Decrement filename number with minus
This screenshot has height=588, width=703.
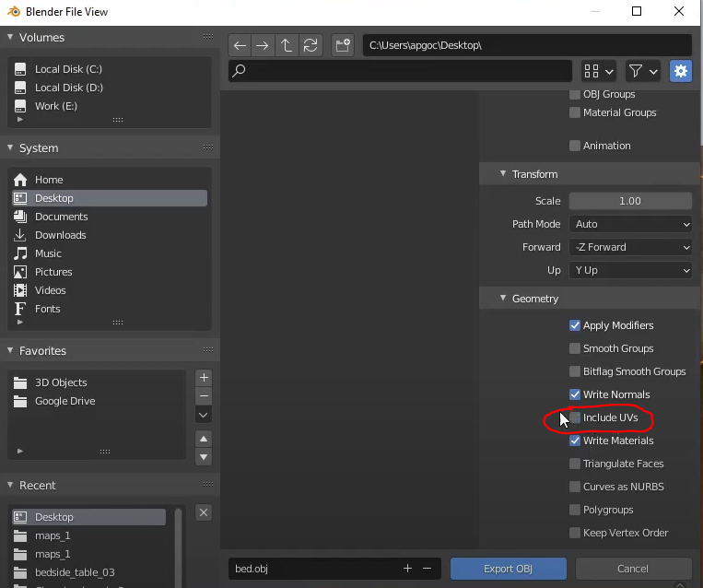tap(428, 569)
